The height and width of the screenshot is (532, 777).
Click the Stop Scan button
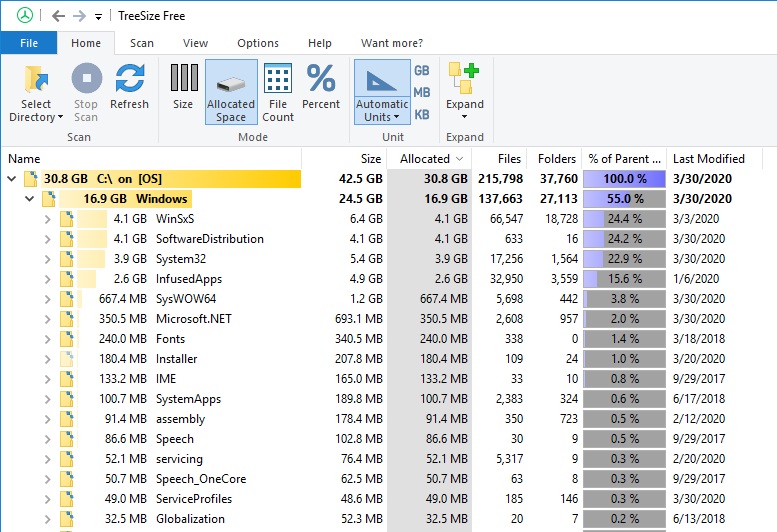point(86,93)
